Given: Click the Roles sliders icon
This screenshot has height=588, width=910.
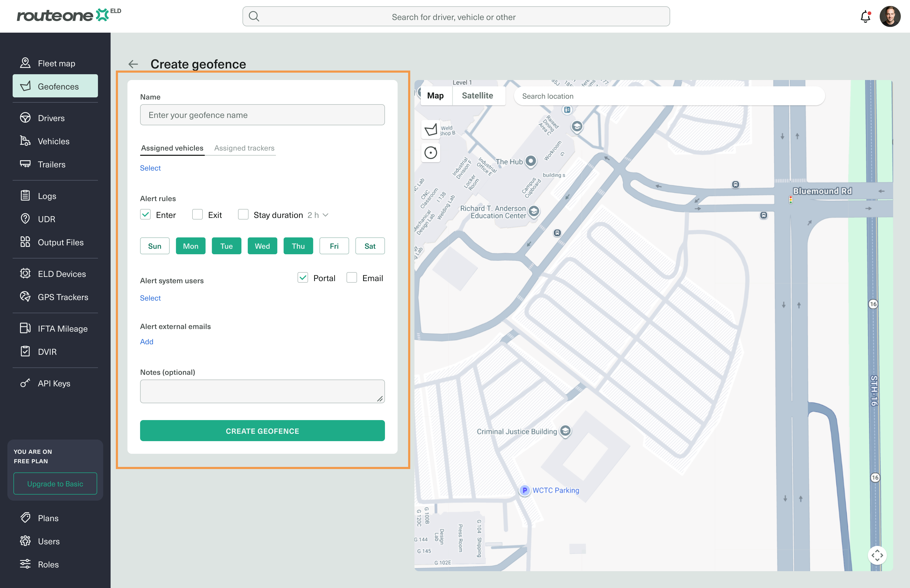Looking at the screenshot, I should pyautogui.click(x=25, y=564).
